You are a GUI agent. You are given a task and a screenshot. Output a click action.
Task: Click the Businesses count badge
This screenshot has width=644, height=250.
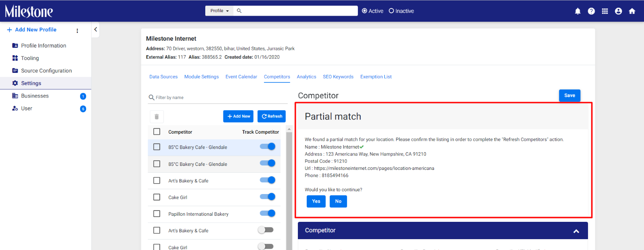coord(83,96)
